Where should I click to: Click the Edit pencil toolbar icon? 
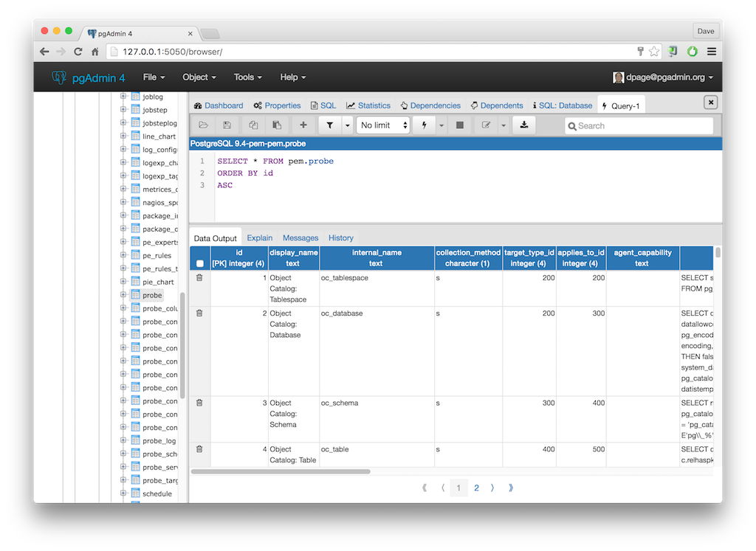click(x=486, y=125)
